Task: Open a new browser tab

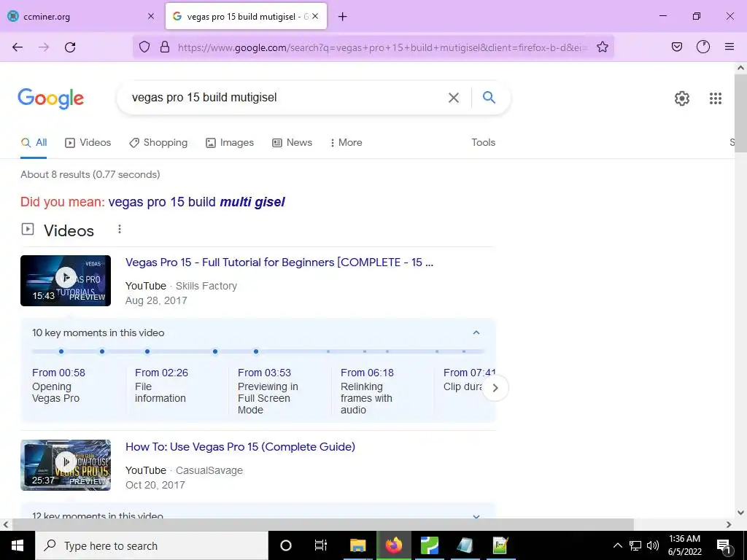Action: pos(342,17)
